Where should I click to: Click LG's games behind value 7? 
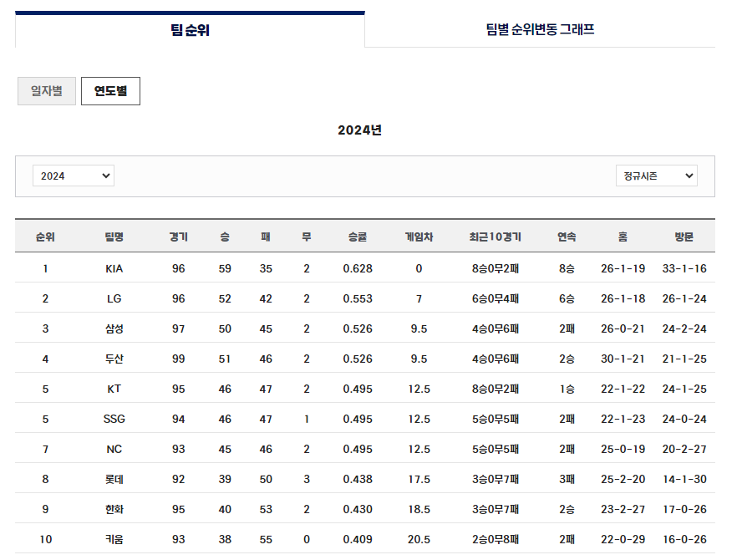(x=419, y=298)
